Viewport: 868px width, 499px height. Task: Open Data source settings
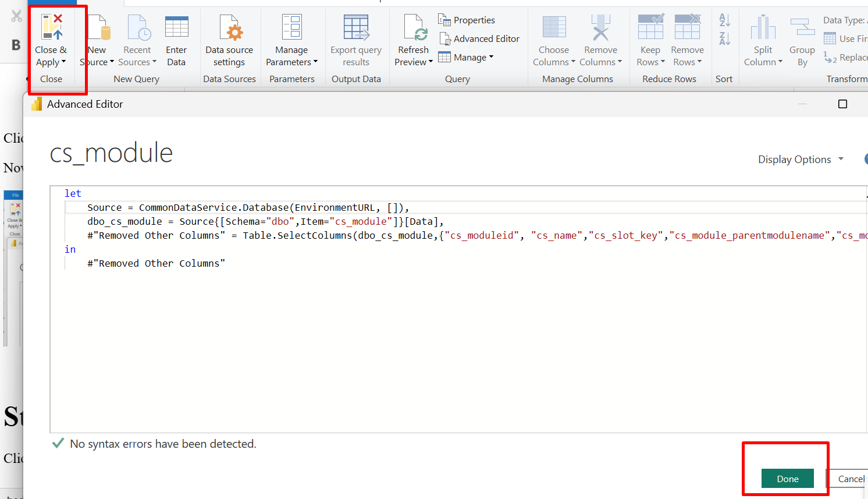point(229,41)
